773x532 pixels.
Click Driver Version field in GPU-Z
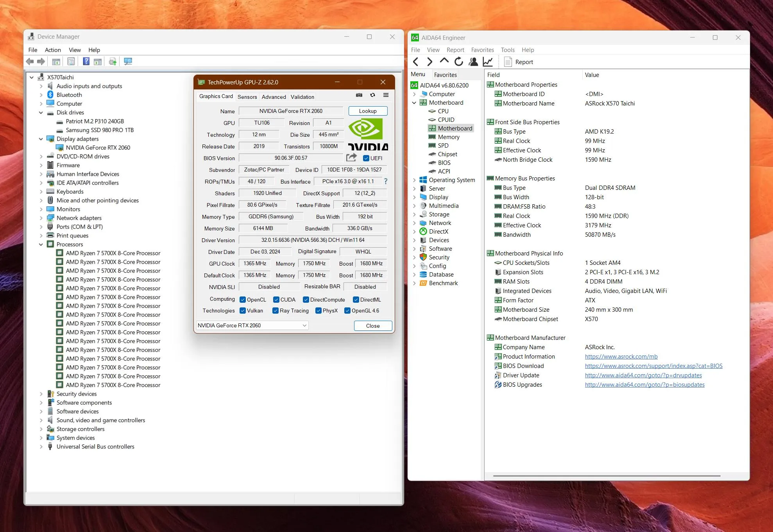point(313,240)
